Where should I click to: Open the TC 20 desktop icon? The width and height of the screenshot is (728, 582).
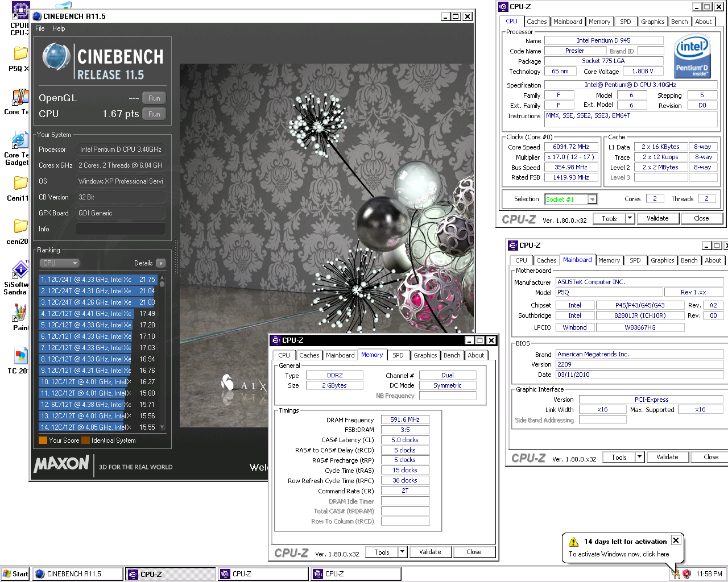click(20, 356)
